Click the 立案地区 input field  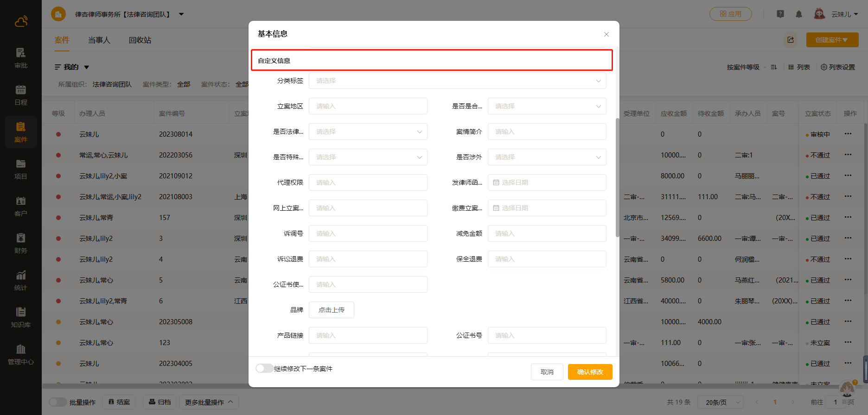click(368, 106)
